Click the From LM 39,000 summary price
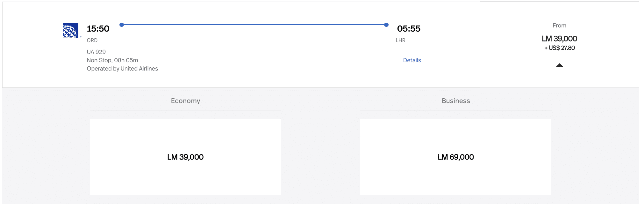This screenshot has width=644, height=210. pos(559,39)
